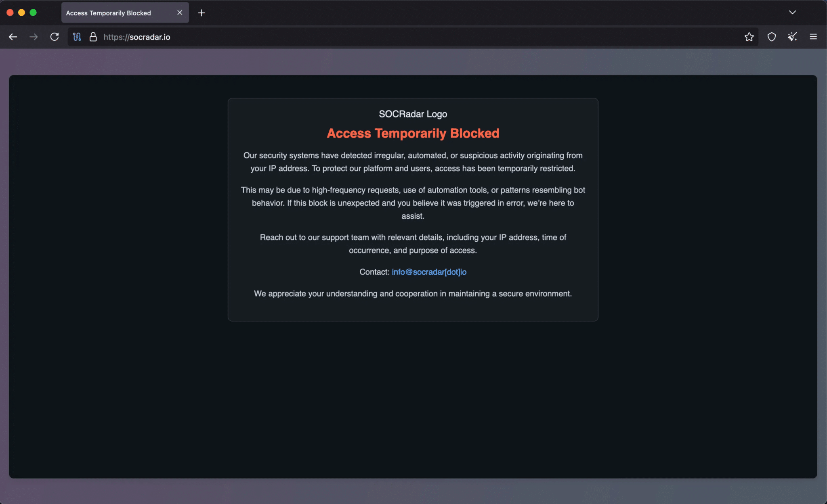Bookmark this page with the star icon
Viewport: 827px width, 504px height.
pos(749,37)
